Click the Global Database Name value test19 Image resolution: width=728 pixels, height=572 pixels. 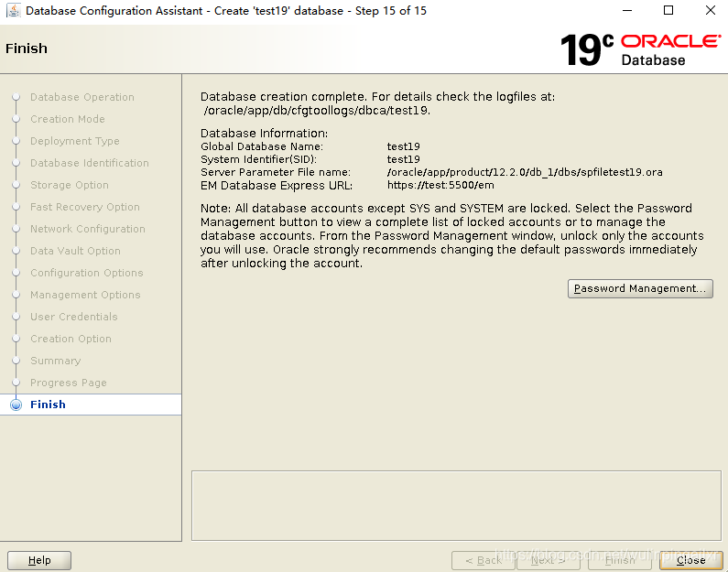tap(404, 146)
